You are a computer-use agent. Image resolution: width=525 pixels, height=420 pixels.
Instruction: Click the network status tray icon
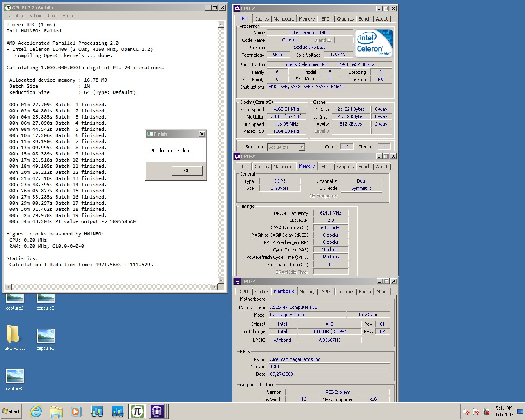click(x=486, y=411)
